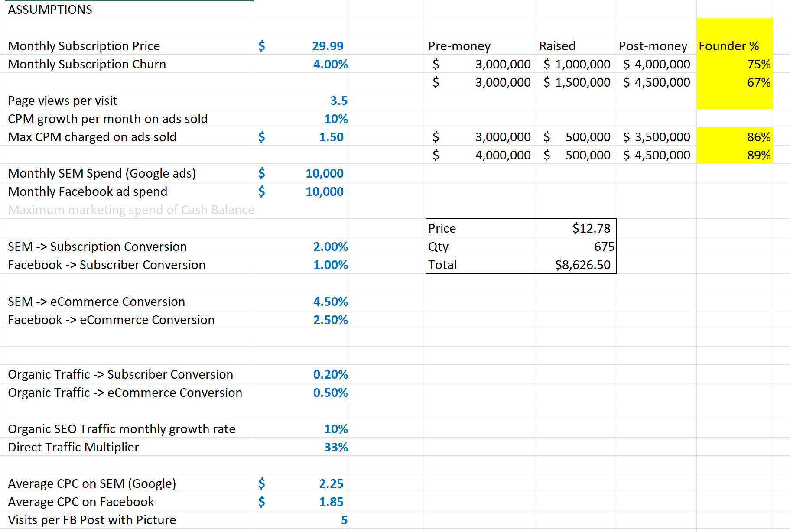Select Facebook -> Subscriber Conversion label
The image size is (790, 532).
point(128,264)
